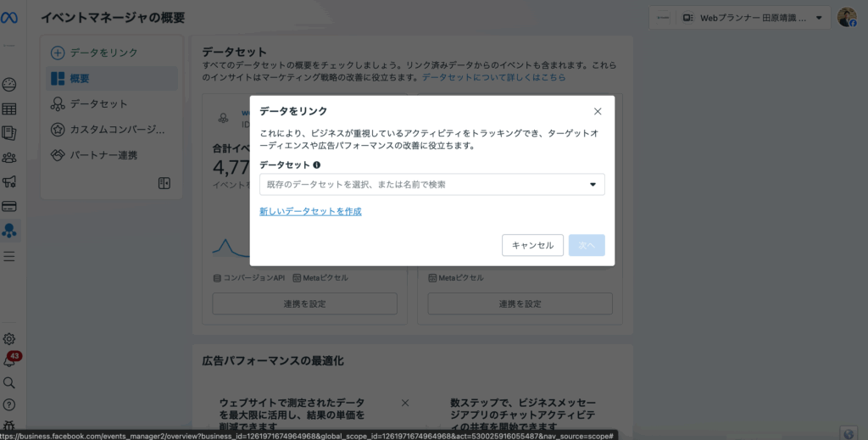Click the billing card icon in left rail

pyautogui.click(x=10, y=206)
